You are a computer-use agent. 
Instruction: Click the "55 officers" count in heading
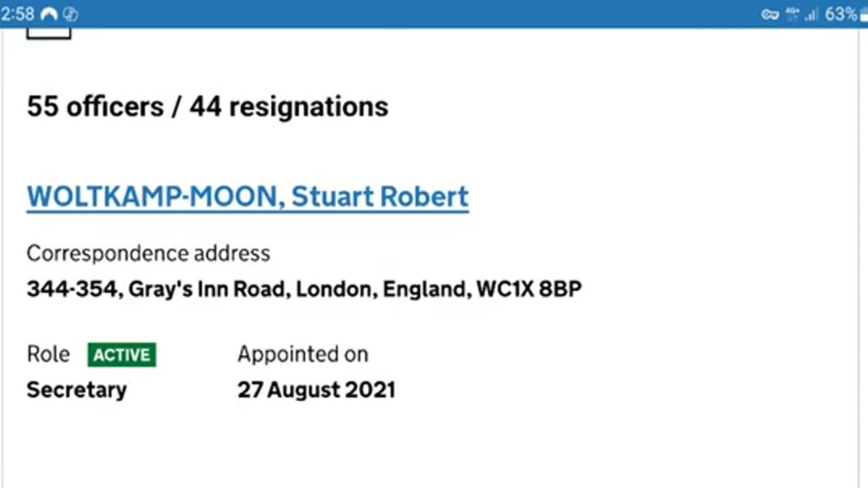(x=95, y=106)
